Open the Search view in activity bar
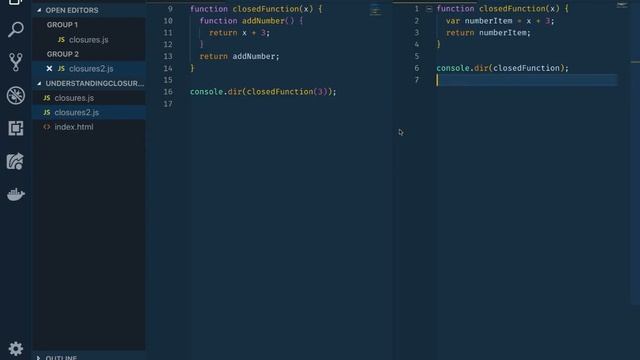 click(16, 29)
